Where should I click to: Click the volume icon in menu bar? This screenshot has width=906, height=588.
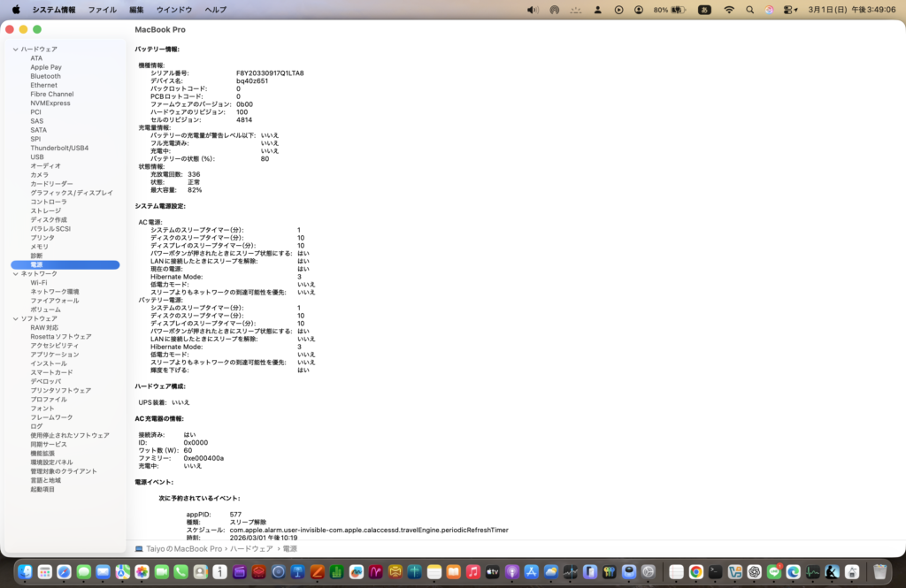[533, 10]
